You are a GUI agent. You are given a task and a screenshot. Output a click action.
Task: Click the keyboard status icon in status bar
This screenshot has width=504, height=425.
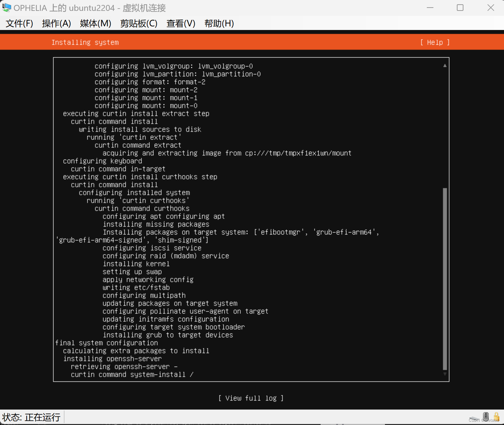pyautogui.click(x=474, y=418)
